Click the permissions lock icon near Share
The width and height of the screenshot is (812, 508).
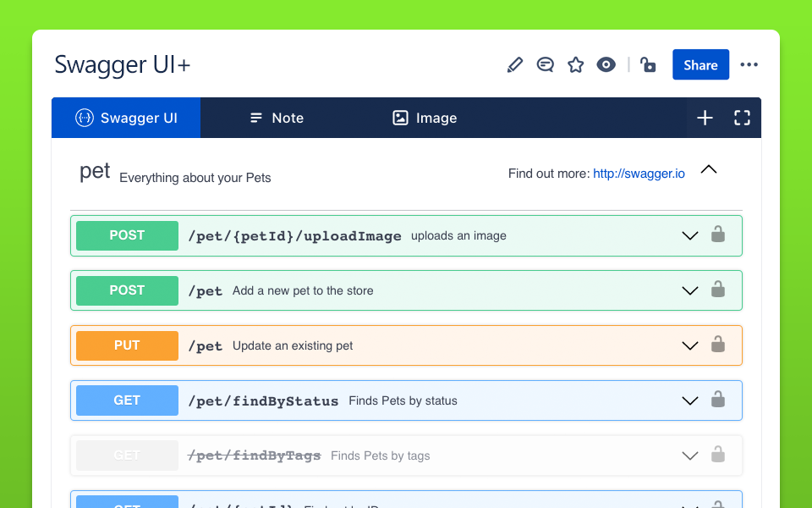click(x=648, y=64)
